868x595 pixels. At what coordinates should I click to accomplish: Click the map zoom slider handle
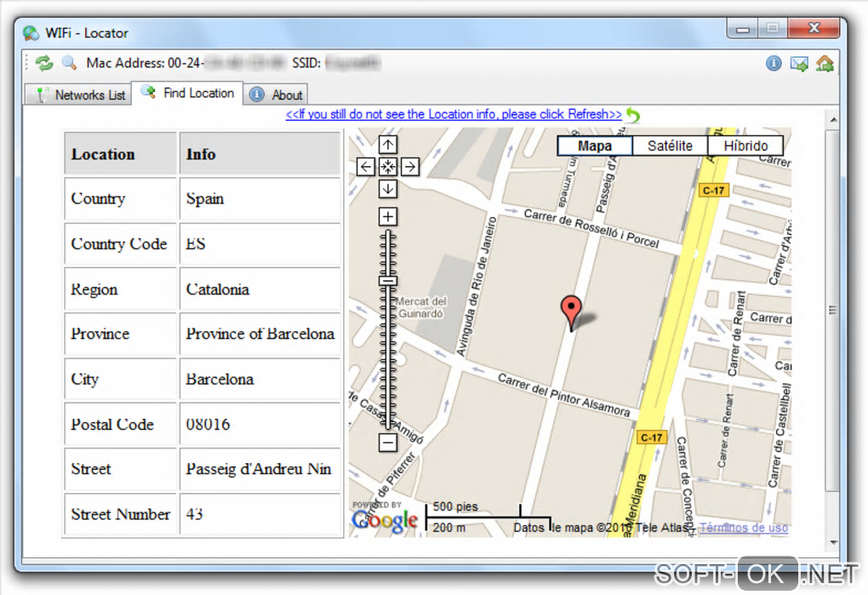(388, 281)
